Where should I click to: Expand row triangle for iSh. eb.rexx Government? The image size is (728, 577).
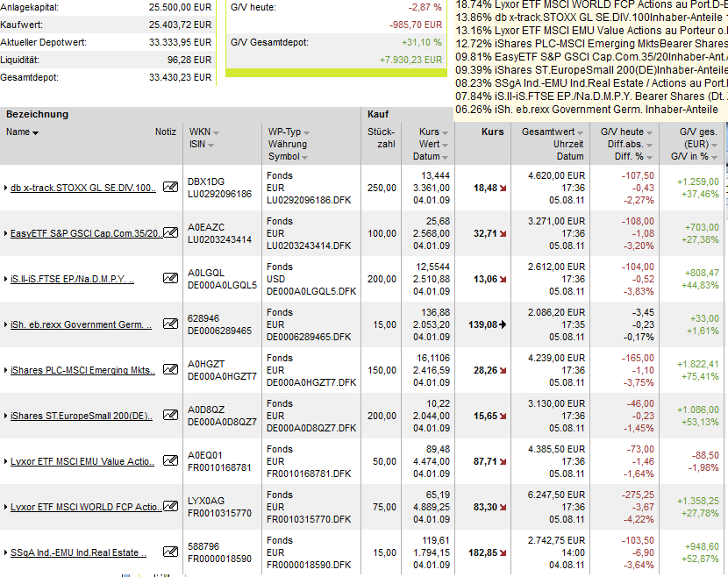(5, 324)
